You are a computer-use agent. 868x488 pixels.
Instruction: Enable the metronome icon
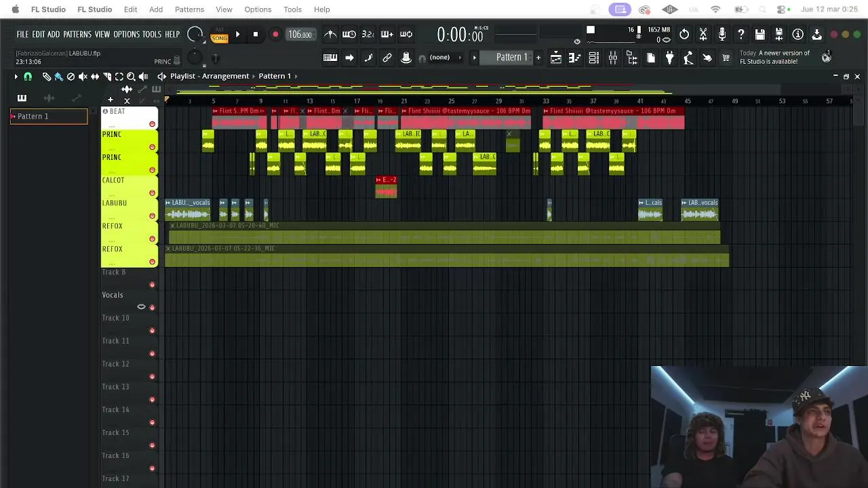(x=330, y=35)
